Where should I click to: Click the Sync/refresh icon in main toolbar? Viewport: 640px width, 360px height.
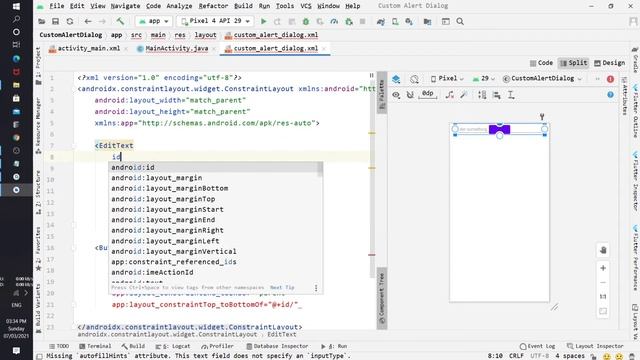click(70, 21)
